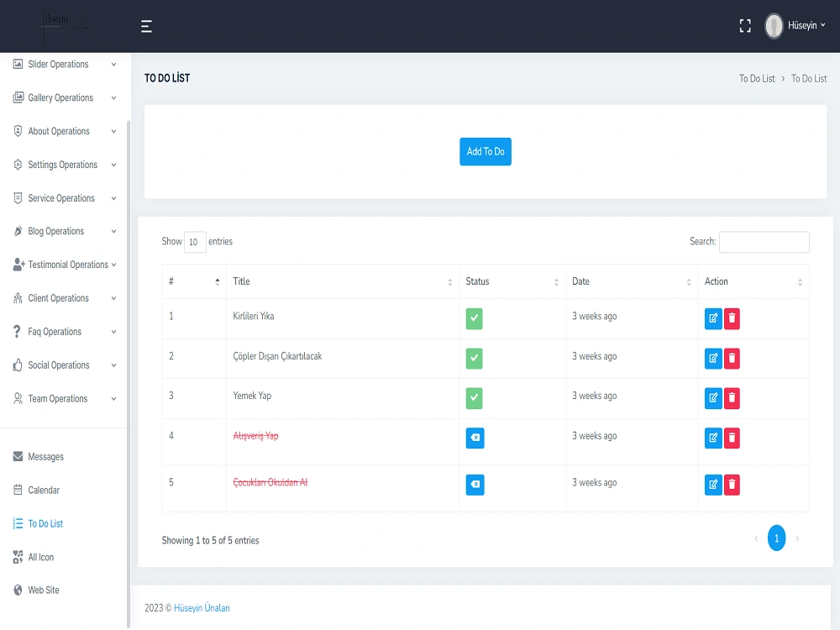840x630 pixels.
Task: Click the Testimonial Operations user-plus icon
Action: (18, 265)
